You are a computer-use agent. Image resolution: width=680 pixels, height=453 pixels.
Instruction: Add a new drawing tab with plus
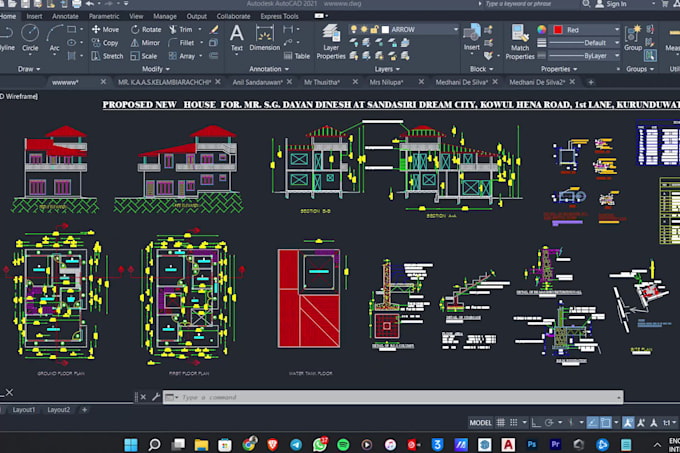(591, 82)
